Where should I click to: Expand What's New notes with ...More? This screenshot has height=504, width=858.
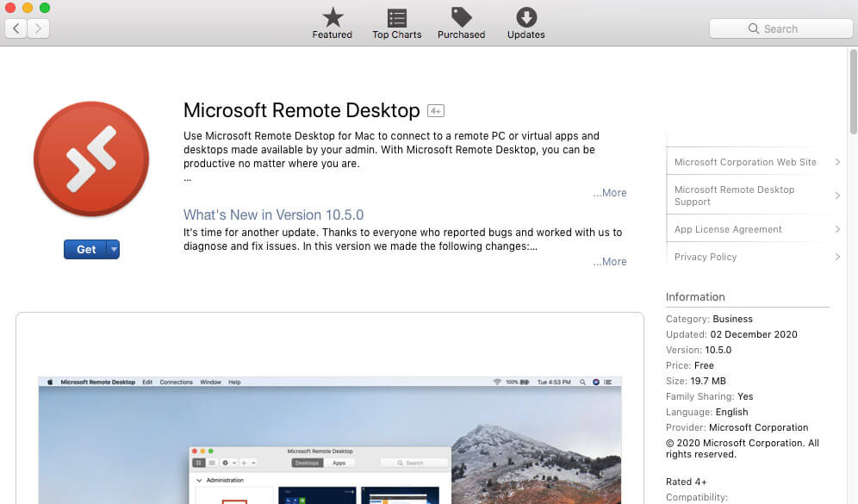(x=610, y=262)
